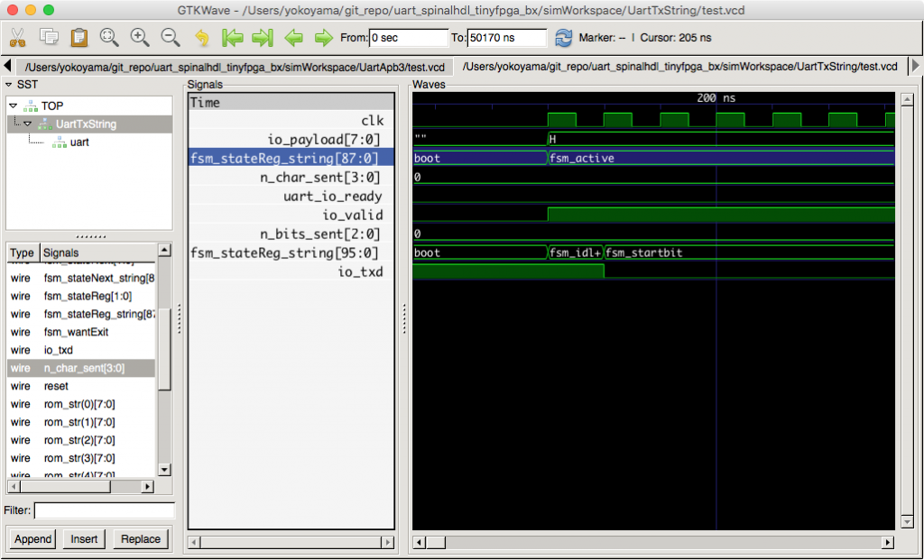Reload the waveform file
The height and width of the screenshot is (560, 924).
564,38
